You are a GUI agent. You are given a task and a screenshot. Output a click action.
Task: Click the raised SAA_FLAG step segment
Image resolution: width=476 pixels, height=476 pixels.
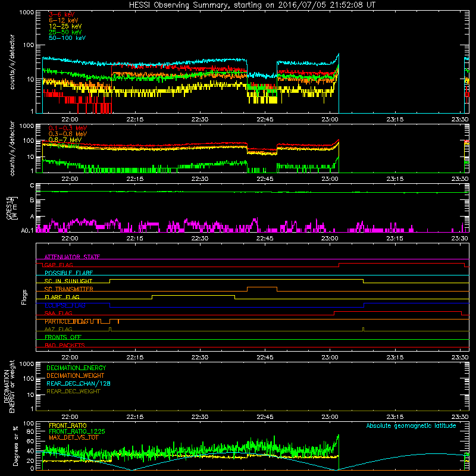tap(397, 311)
